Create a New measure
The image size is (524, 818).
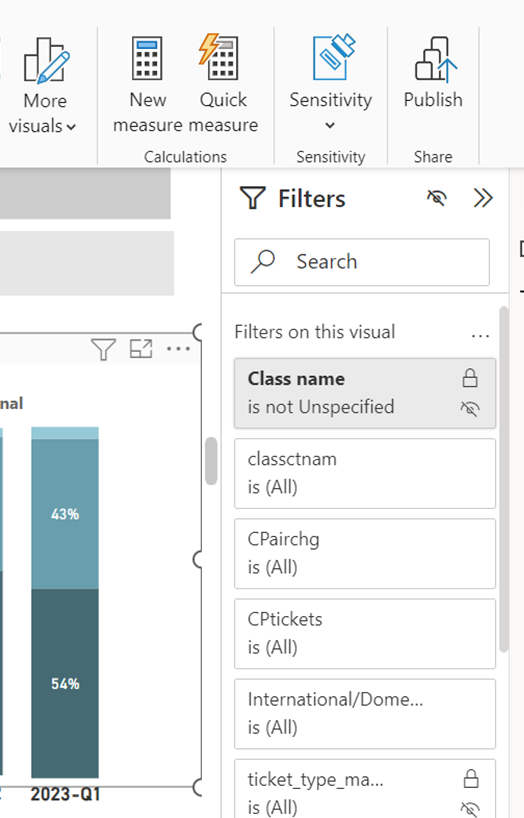(x=148, y=85)
